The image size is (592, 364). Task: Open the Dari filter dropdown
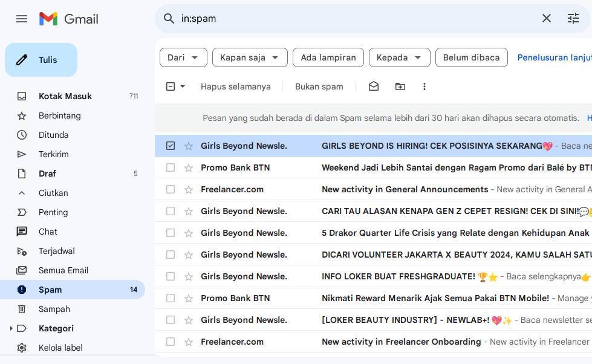click(x=183, y=57)
